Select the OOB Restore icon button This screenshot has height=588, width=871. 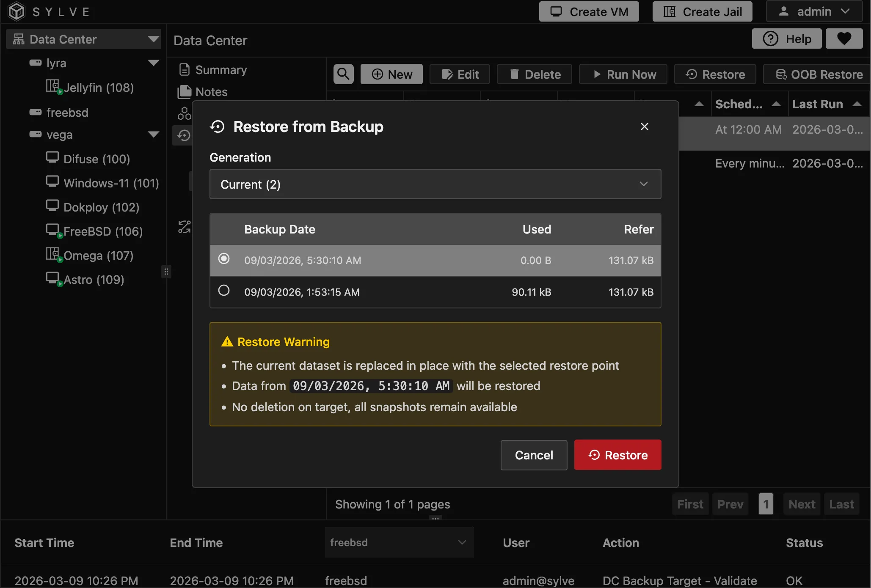(x=781, y=74)
